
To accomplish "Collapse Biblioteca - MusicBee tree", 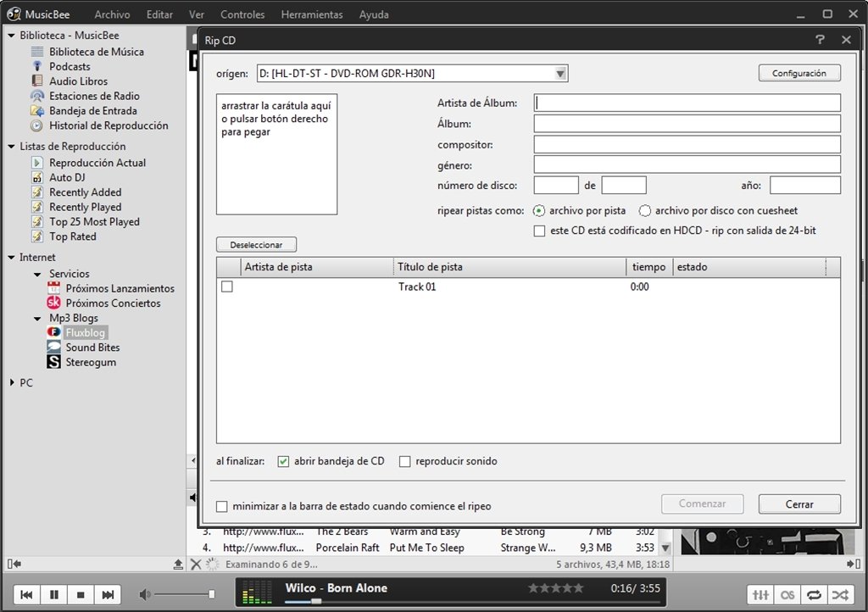I will click(11, 36).
